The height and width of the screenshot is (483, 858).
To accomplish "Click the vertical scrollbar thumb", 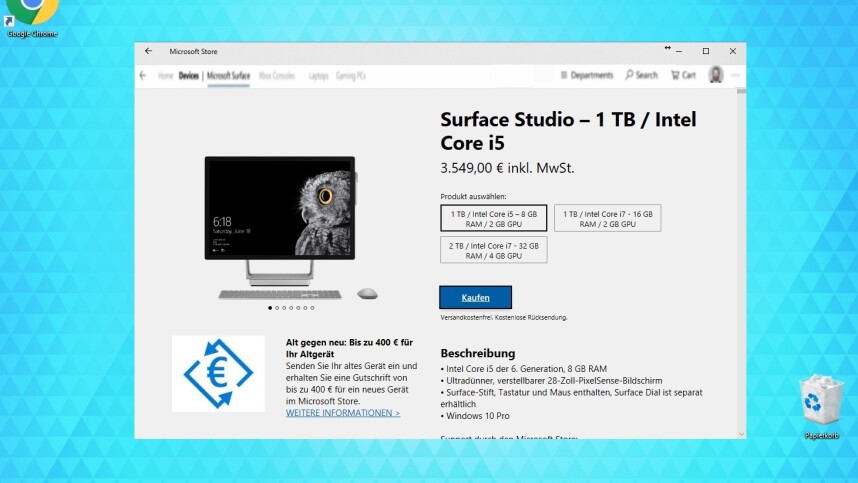I will (741, 91).
